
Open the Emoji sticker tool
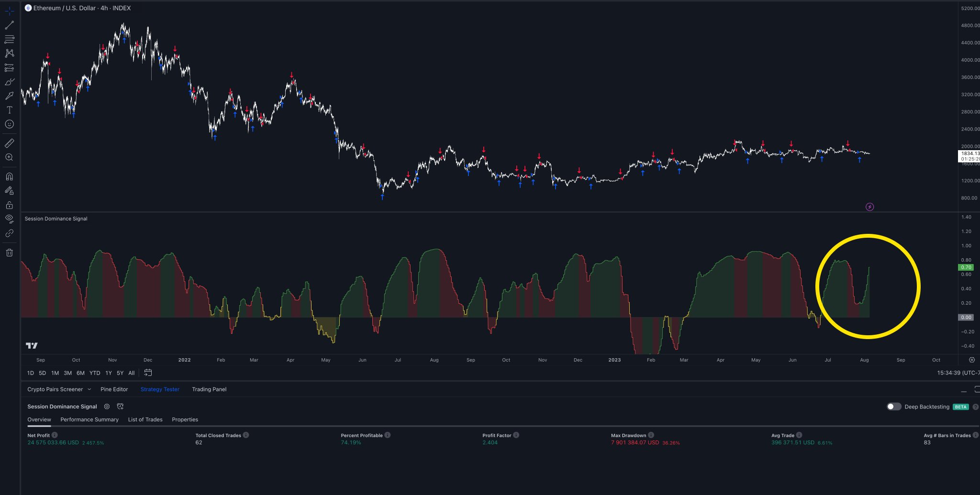[x=9, y=124]
